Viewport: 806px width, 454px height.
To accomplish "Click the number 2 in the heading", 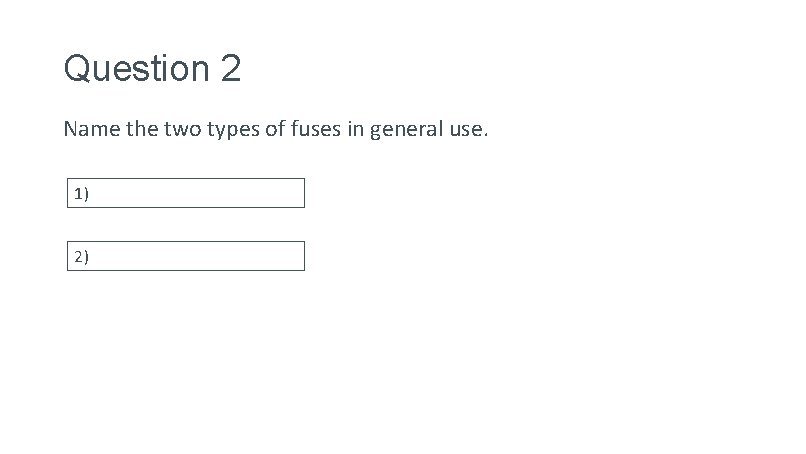I will pos(228,69).
